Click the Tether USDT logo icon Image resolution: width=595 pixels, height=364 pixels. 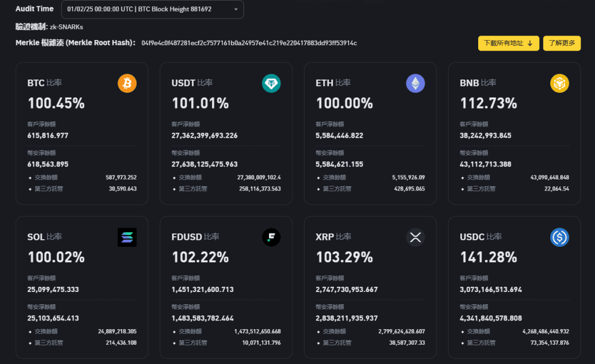271,84
